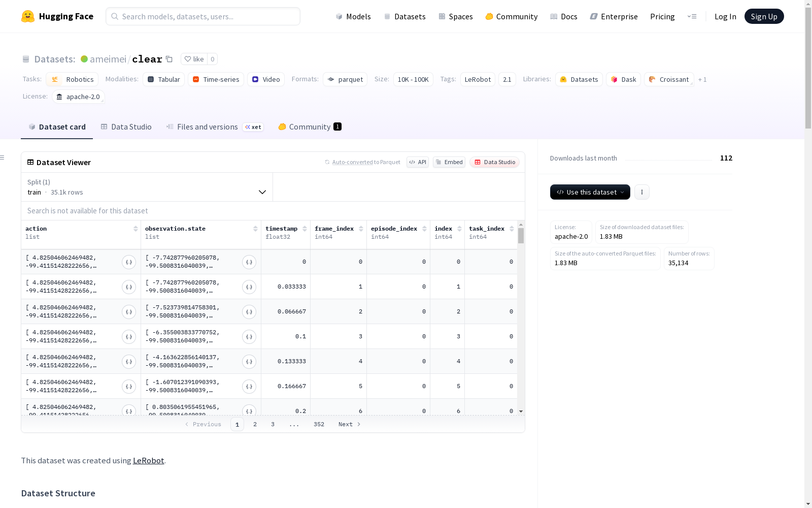Sort by the index column
The image size is (812, 508).
point(459,229)
